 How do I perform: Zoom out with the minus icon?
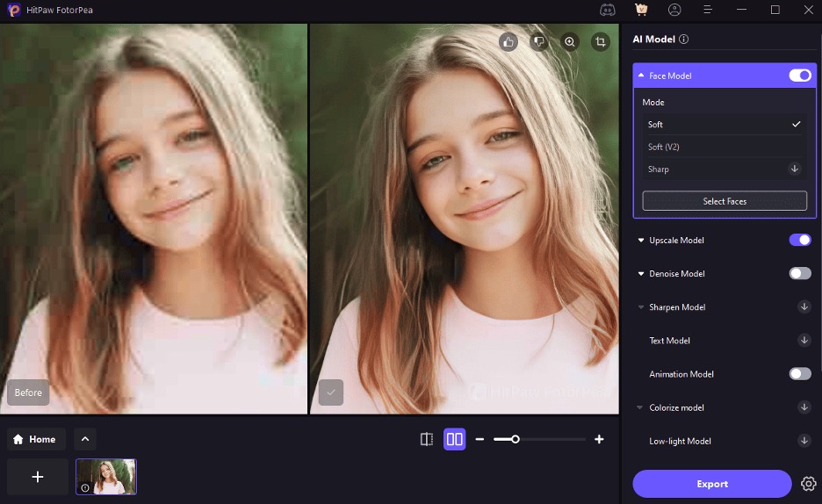479,439
